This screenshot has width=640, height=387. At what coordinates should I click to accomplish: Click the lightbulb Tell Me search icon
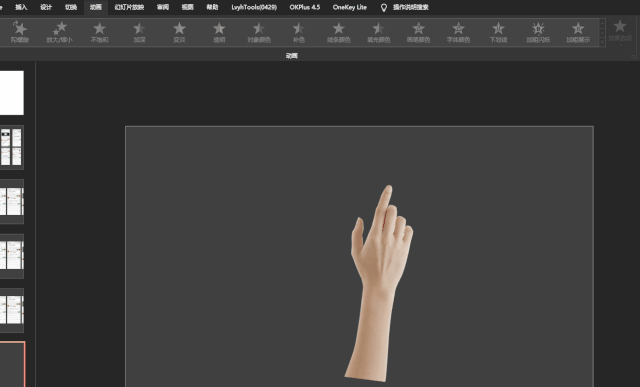(x=384, y=8)
